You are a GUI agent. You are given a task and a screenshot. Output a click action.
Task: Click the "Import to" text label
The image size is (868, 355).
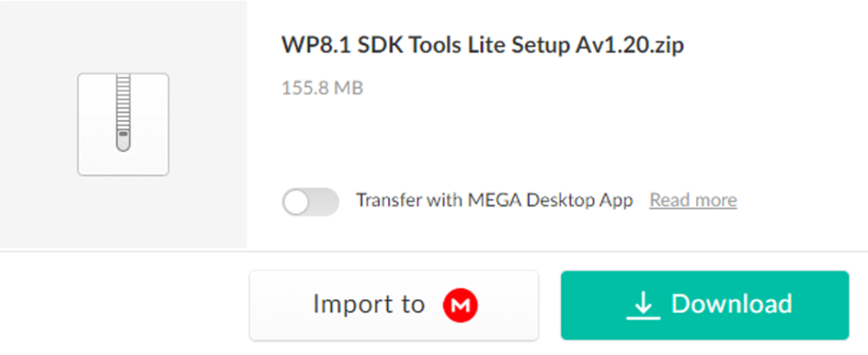(x=369, y=305)
